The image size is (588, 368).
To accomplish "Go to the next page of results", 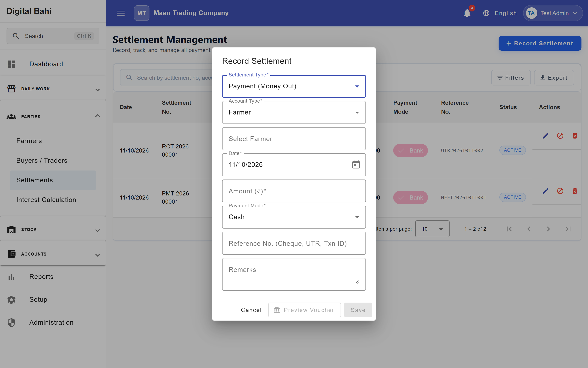I will pyautogui.click(x=548, y=229).
